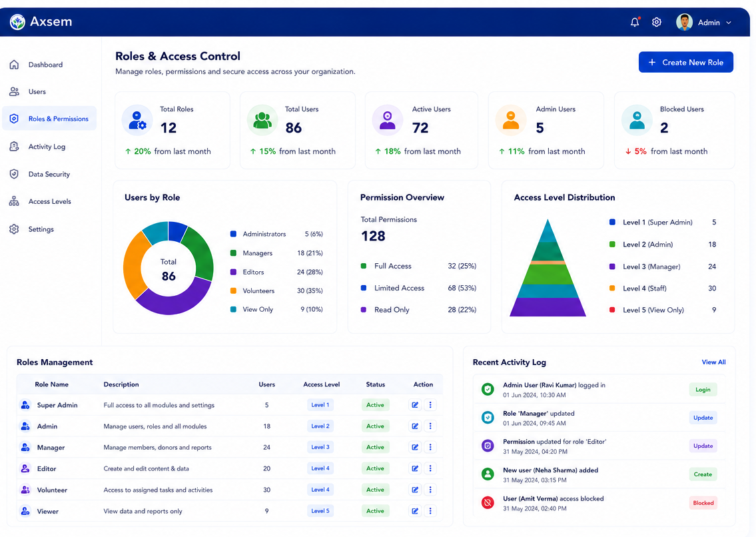Open settings gear in top bar
The image size is (756, 537).
[657, 22]
